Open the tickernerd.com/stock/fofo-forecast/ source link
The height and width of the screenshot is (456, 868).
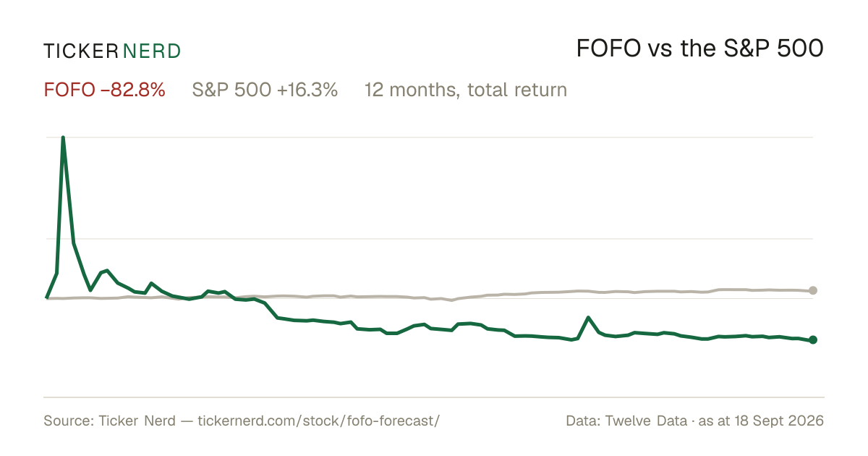click(318, 421)
